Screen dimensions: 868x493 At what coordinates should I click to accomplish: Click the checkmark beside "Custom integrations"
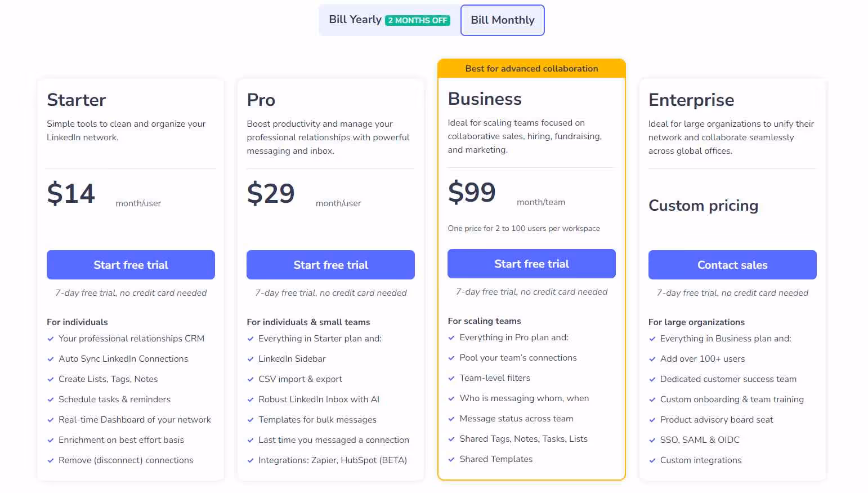pyautogui.click(x=652, y=460)
